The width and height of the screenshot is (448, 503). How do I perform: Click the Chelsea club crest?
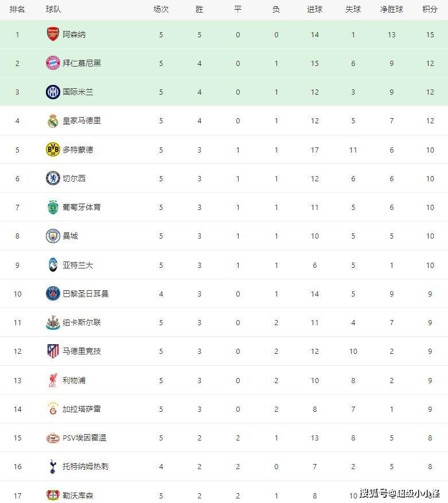tap(53, 178)
